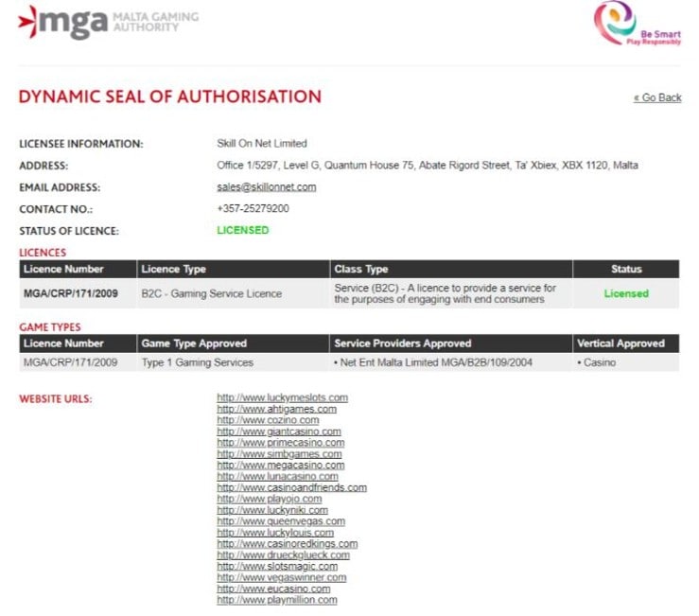Image resolution: width=699 pixels, height=616 pixels.
Task: Go back using the Go Back link
Action: click(x=657, y=97)
